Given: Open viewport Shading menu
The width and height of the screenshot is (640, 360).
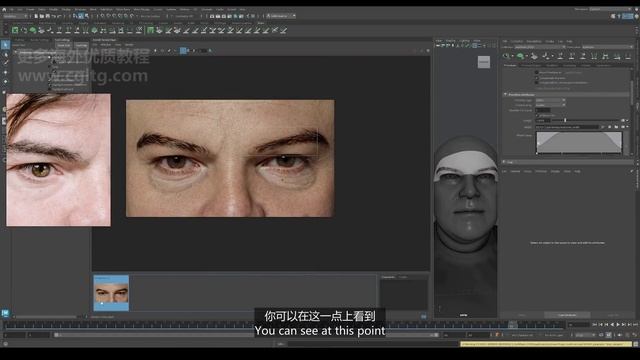Looking at the screenshot, I should [451, 41].
